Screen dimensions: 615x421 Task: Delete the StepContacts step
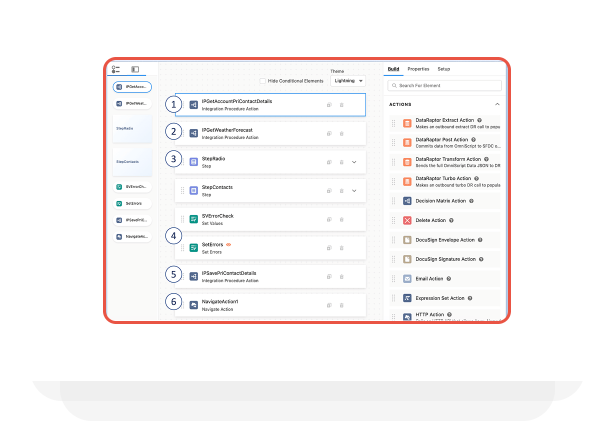(342, 191)
